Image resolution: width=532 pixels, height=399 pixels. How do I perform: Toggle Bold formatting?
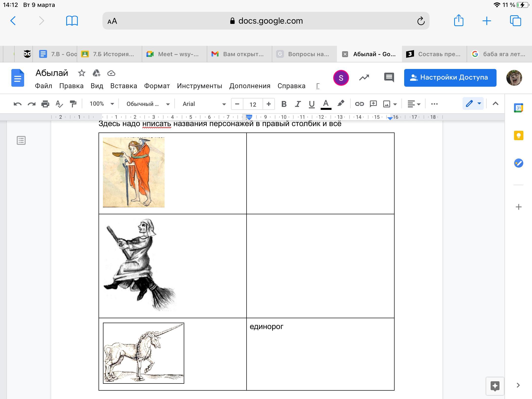tap(284, 104)
